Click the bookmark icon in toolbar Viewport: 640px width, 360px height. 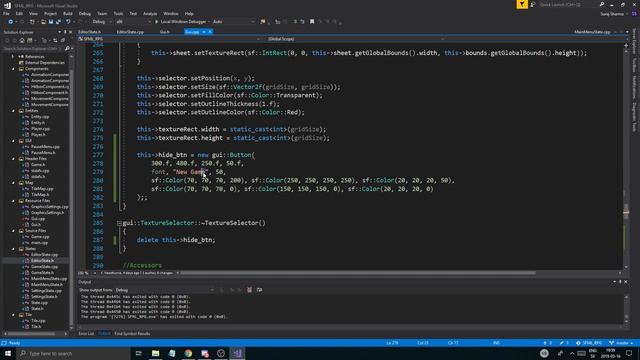tap(312, 22)
